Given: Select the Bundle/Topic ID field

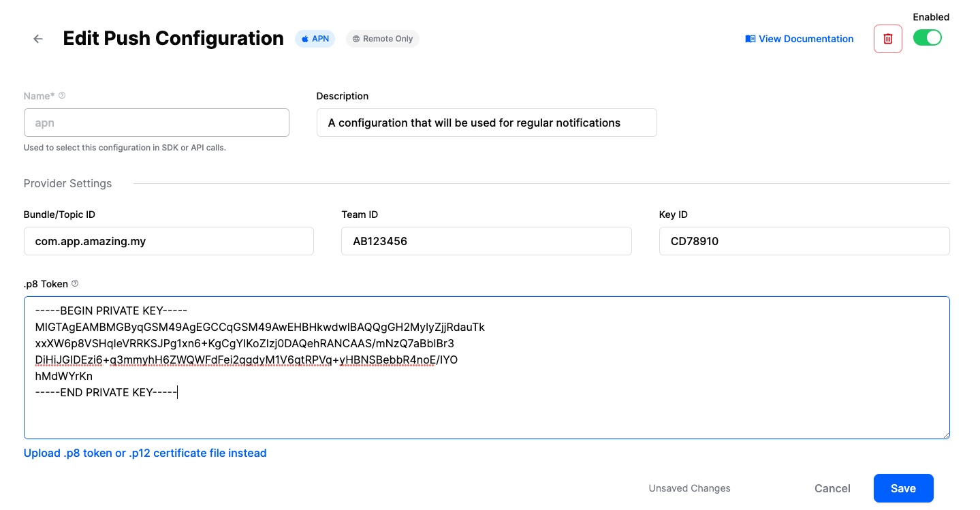Looking at the screenshot, I should coord(168,241).
